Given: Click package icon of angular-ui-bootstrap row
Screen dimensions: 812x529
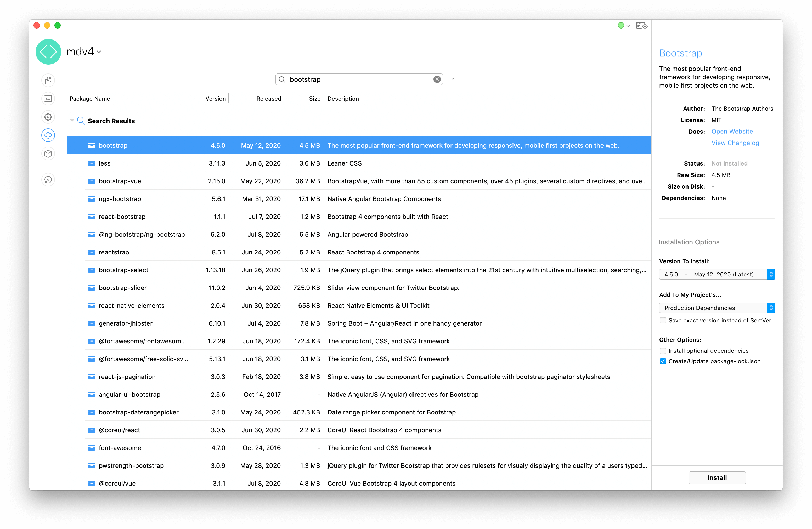Looking at the screenshot, I should (92, 395).
